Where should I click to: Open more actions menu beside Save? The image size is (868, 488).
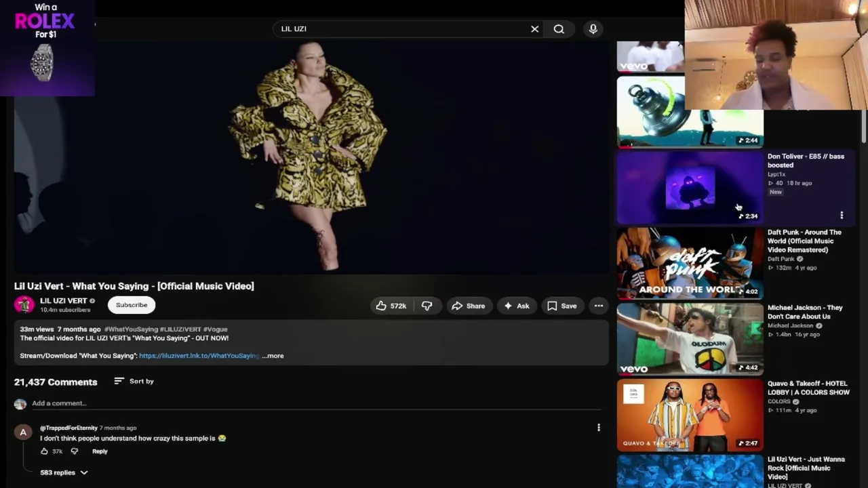point(599,306)
